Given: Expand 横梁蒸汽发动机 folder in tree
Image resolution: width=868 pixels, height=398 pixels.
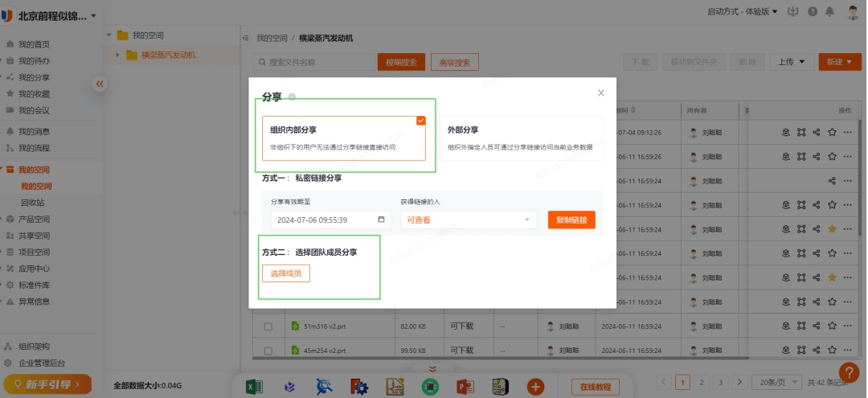Looking at the screenshot, I should [118, 55].
